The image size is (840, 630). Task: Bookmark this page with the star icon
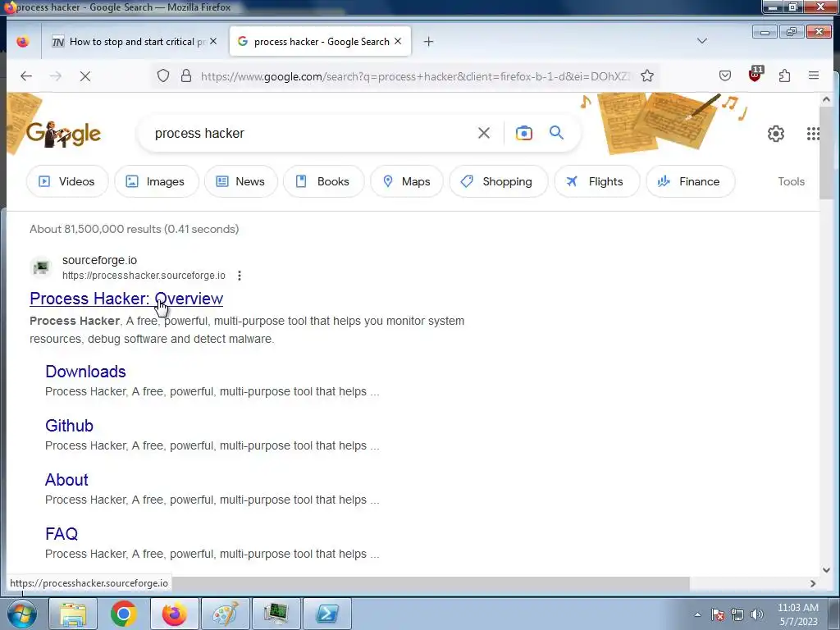pyautogui.click(x=647, y=76)
